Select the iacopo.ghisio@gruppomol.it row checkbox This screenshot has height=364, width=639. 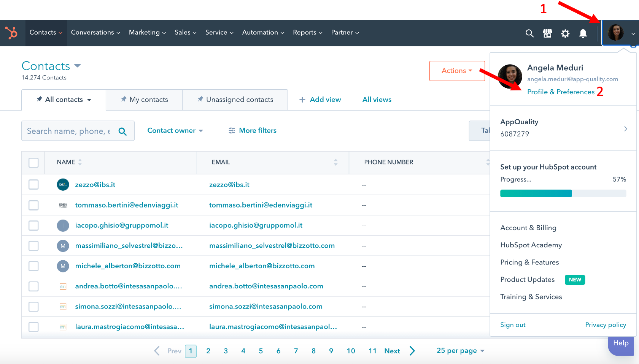[x=33, y=225]
